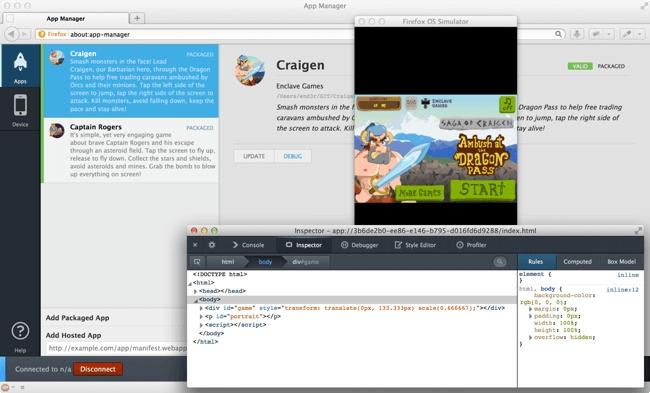Open the downloads arrow toolbar button
This screenshot has width=650, height=393.
[x=577, y=34]
